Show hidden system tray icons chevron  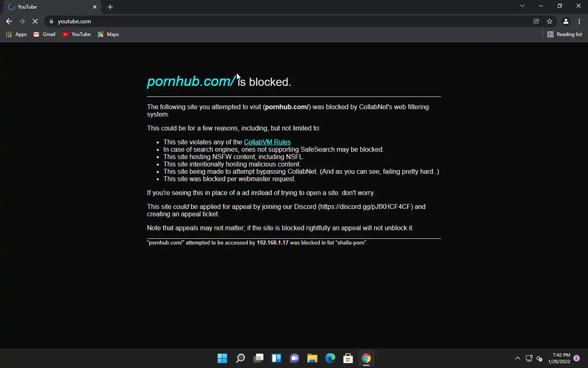pyautogui.click(x=518, y=359)
